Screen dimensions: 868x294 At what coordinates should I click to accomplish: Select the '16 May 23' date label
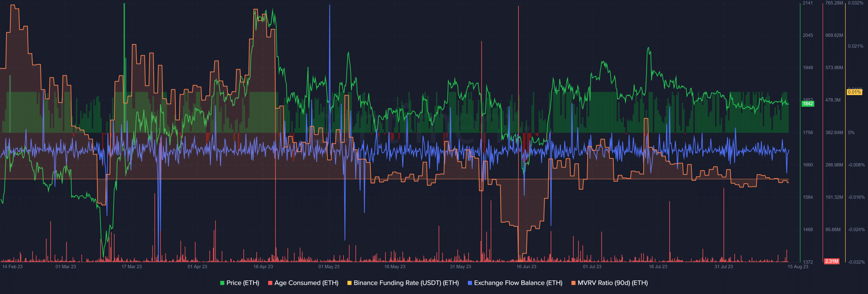395,267
